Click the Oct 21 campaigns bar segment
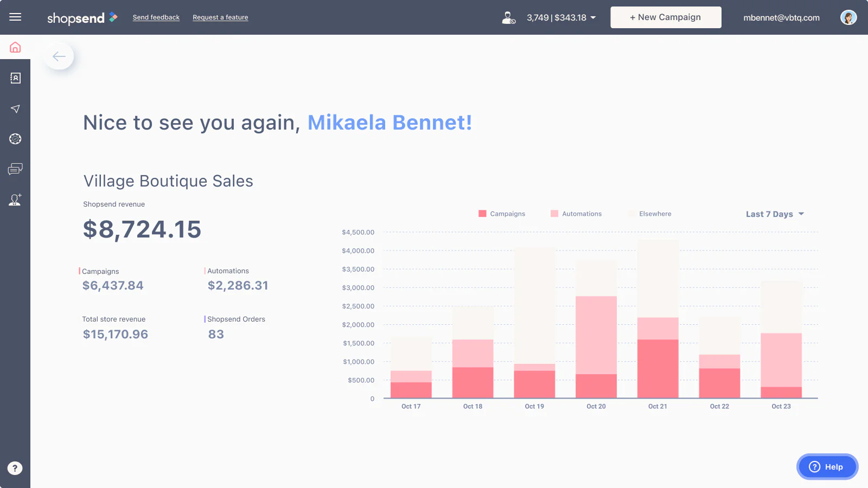The height and width of the screenshot is (488, 868). (x=658, y=369)
